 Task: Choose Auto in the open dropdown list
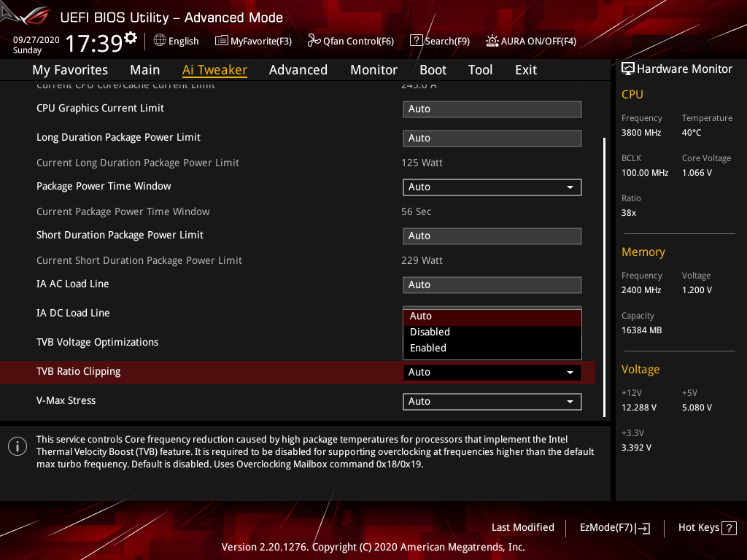(492, 316)
